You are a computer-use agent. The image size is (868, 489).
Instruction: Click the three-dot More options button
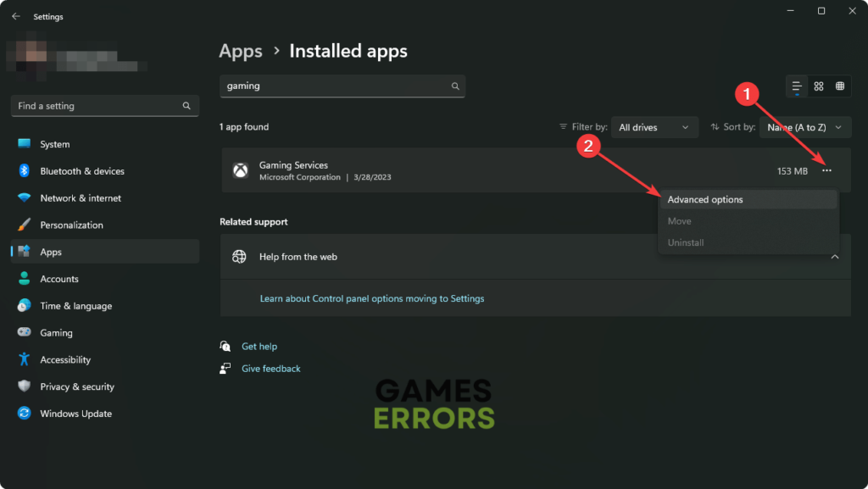pos(828,170)
